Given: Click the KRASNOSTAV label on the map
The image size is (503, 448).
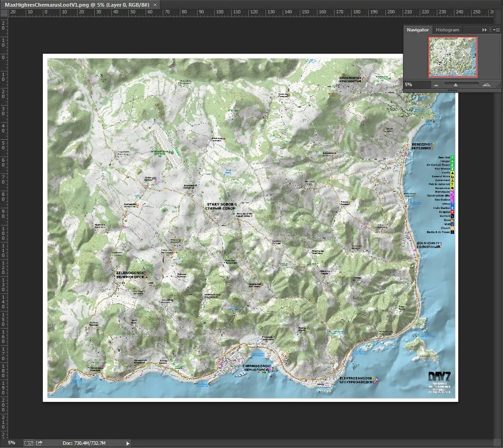Looking at the screenshot, I should click(351, 78).
